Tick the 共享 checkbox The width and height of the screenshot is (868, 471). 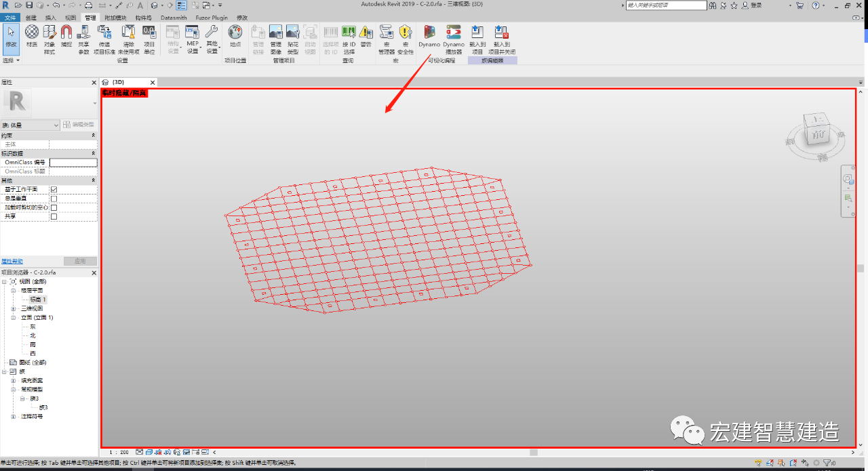pyautogui.click(x=54, y=216)
